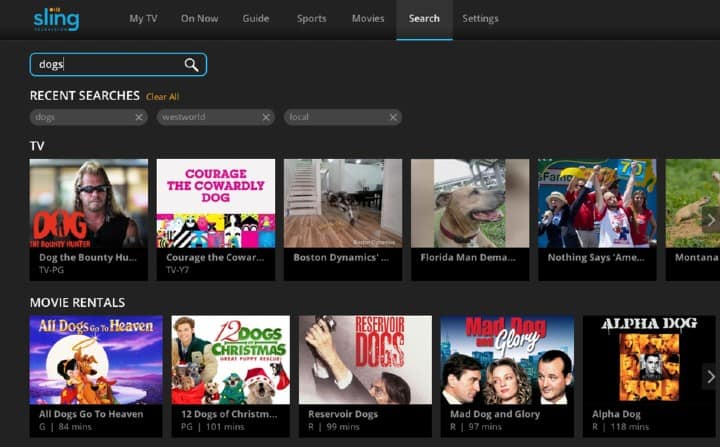Viewport: 720px width, 447px height.
Task: Click the 'Florida Man Dema...' title text
Action: [x=468, y=258]
